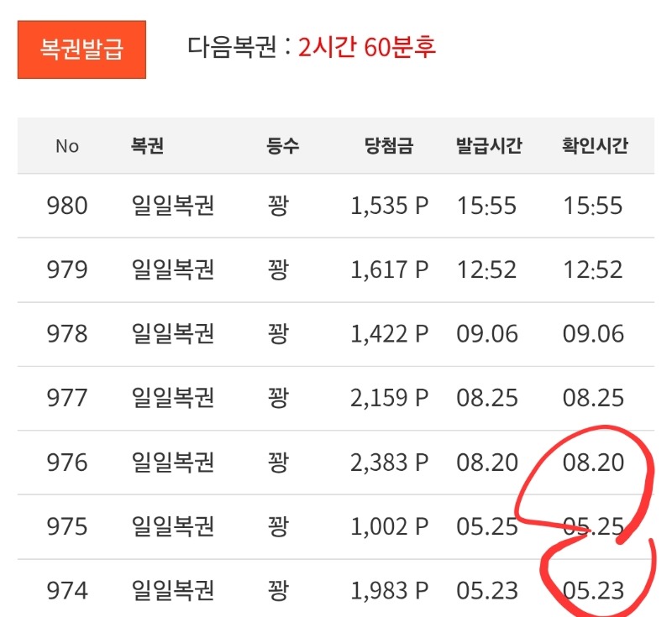Click 일일복권 in row 977

point(173,398)
